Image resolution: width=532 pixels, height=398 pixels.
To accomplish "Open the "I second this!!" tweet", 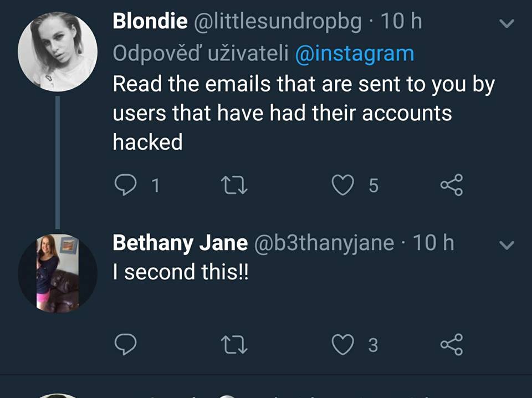I will 181,272.
